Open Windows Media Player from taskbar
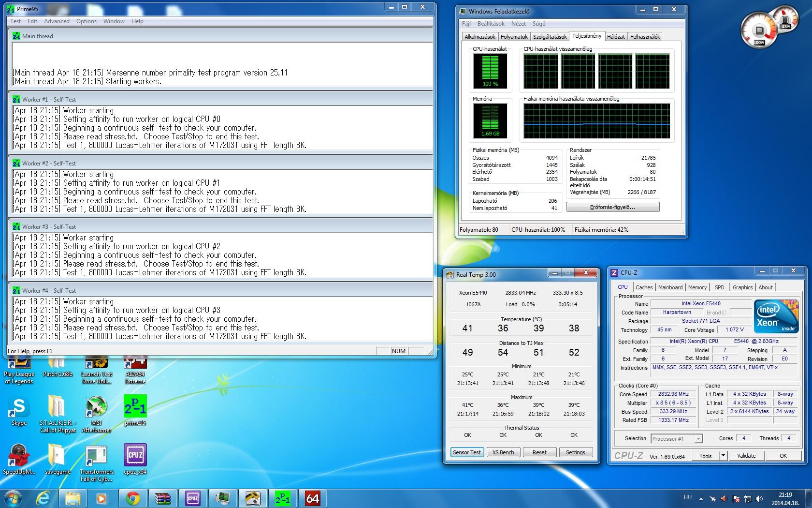This screenshot has height=508, width=812. point(102,498)
